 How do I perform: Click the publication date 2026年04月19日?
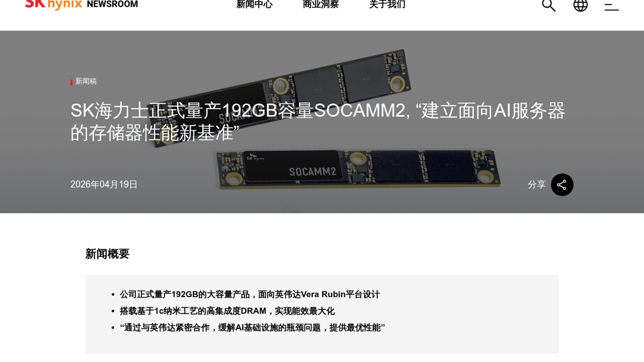(x=104, y=184)
